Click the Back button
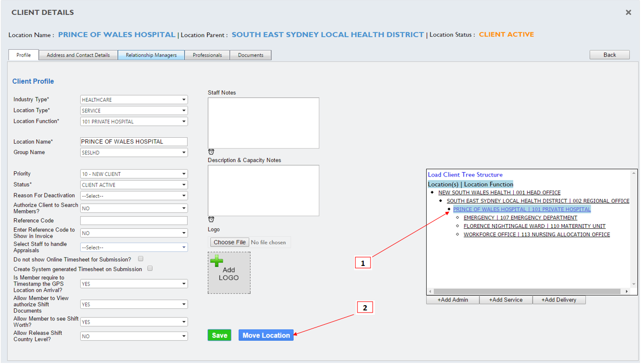641x364 pixels. [610, 55]
